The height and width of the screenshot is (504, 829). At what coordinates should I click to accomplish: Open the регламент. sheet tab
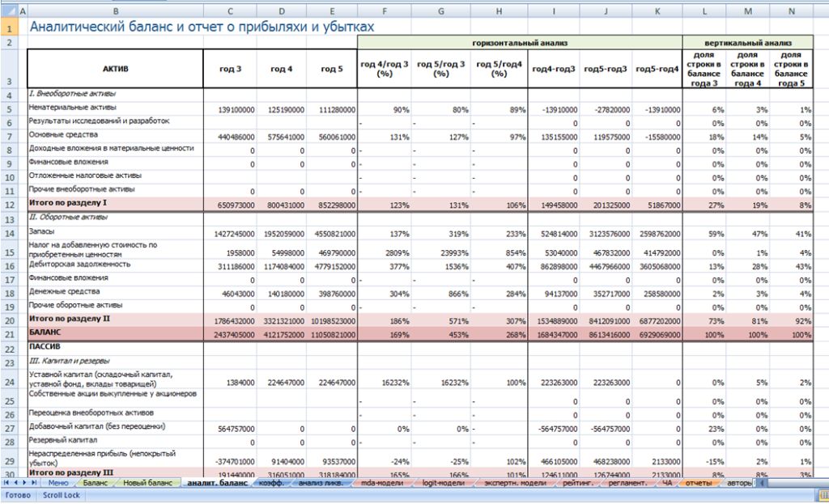(627, 482)
